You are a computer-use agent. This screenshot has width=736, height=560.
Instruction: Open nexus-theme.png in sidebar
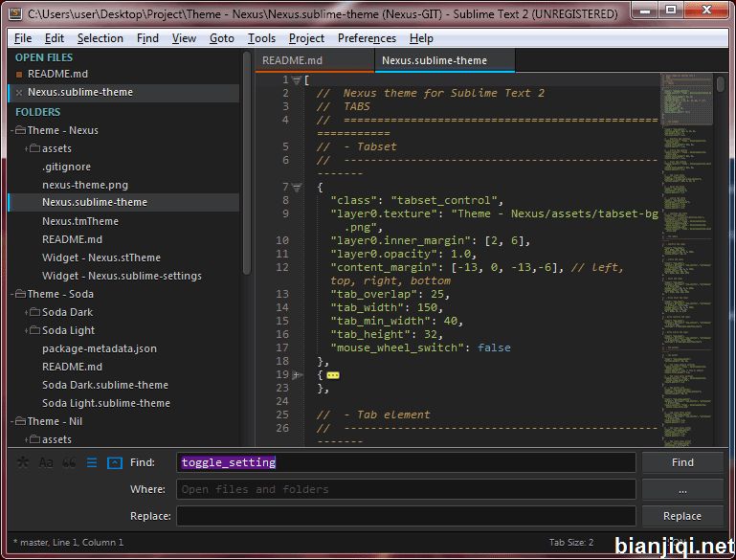coord(85,185)
